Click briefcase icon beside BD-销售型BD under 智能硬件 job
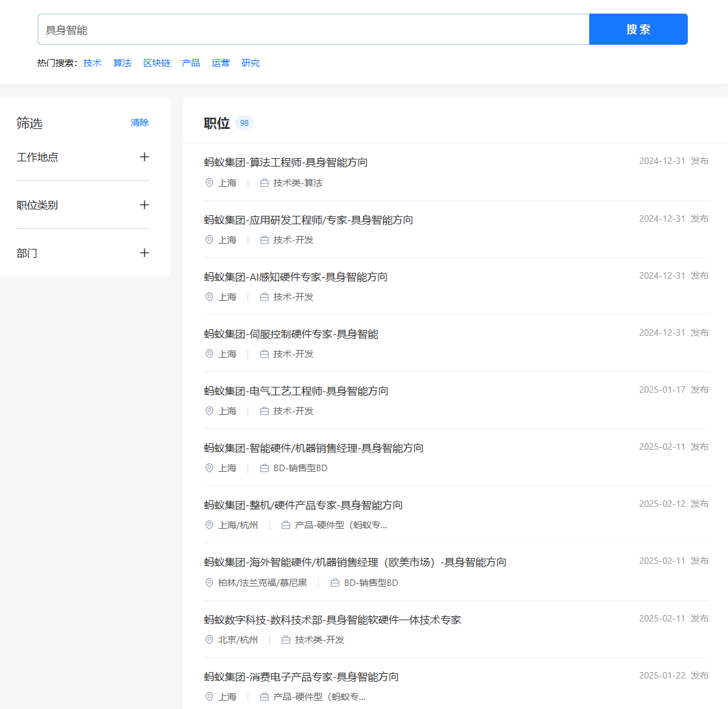The image size is (728, 709). click(264, 468)
